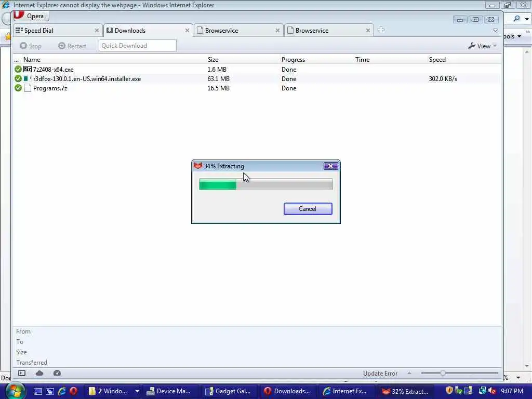Cancel the extraction dialog

click(308, 209)
